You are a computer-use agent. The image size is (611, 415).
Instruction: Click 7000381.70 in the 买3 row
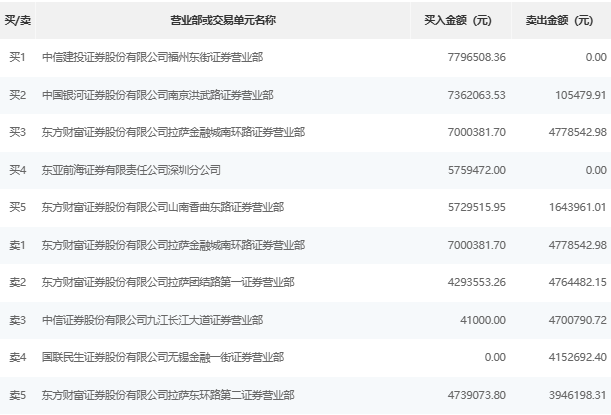477,132
